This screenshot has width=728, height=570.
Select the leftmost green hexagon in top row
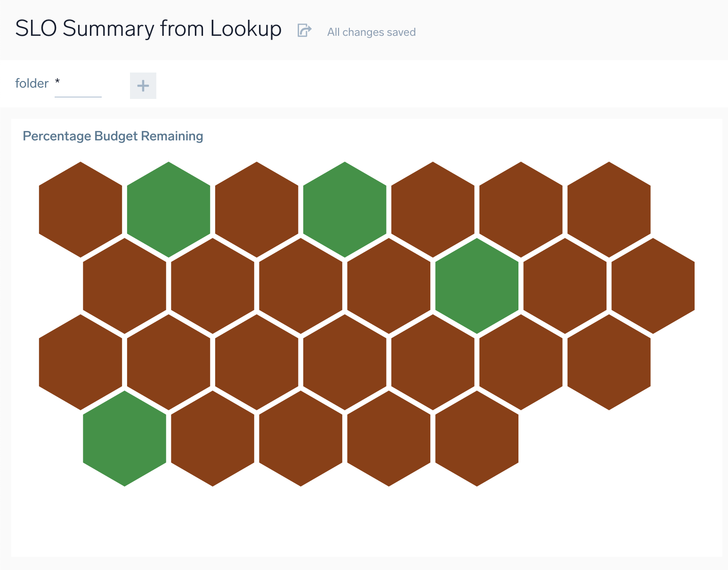(x=169, y=210)
